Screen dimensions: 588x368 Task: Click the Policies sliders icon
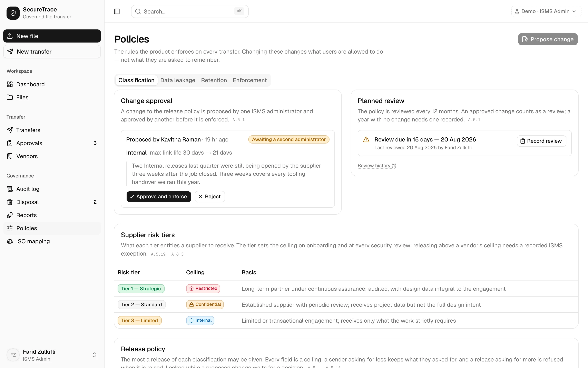[10, 228]
